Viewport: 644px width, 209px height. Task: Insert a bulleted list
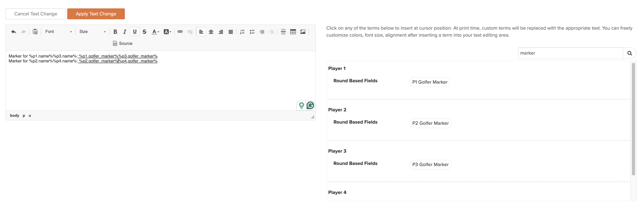click(x=252, y=32)
